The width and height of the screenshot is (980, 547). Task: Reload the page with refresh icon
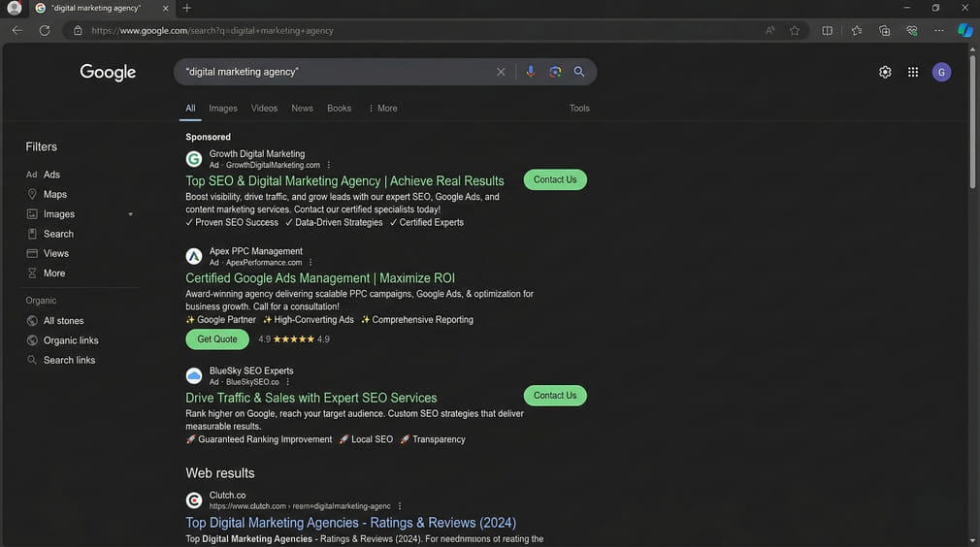45,30
